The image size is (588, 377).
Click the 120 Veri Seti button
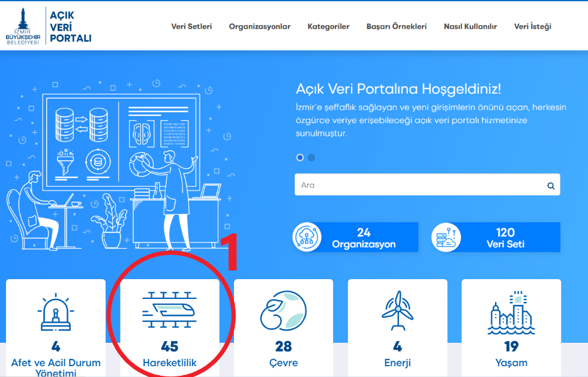(505, 238)
